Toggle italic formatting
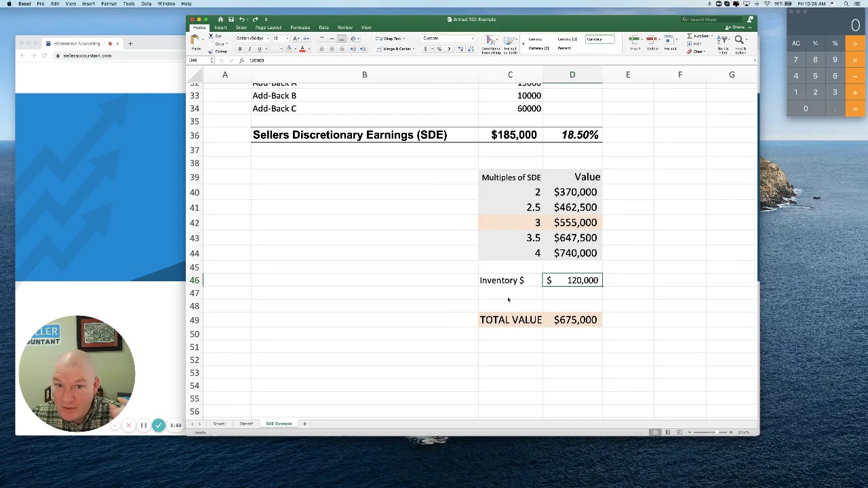The width and height of the screenshot is (868, 488). (250, 49)
